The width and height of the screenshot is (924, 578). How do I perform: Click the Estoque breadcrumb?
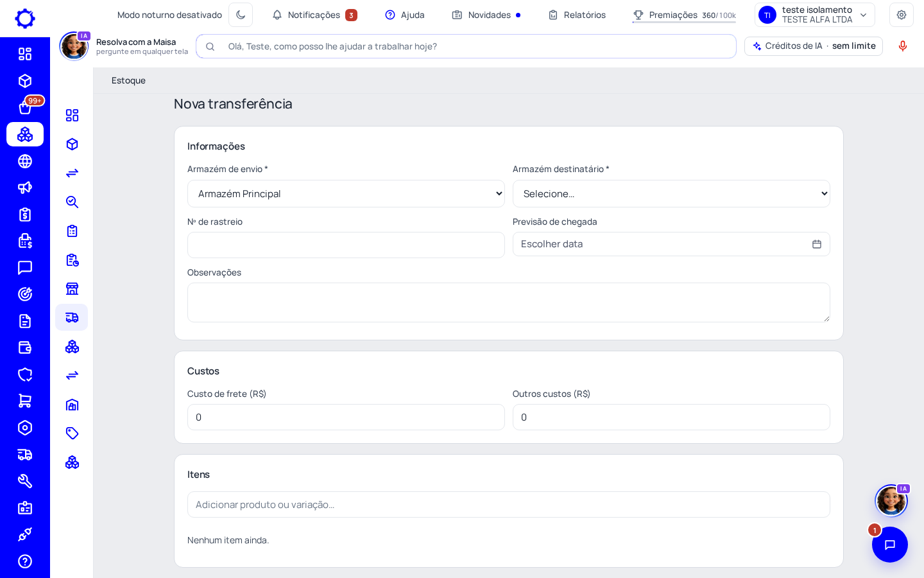point(128,80)
